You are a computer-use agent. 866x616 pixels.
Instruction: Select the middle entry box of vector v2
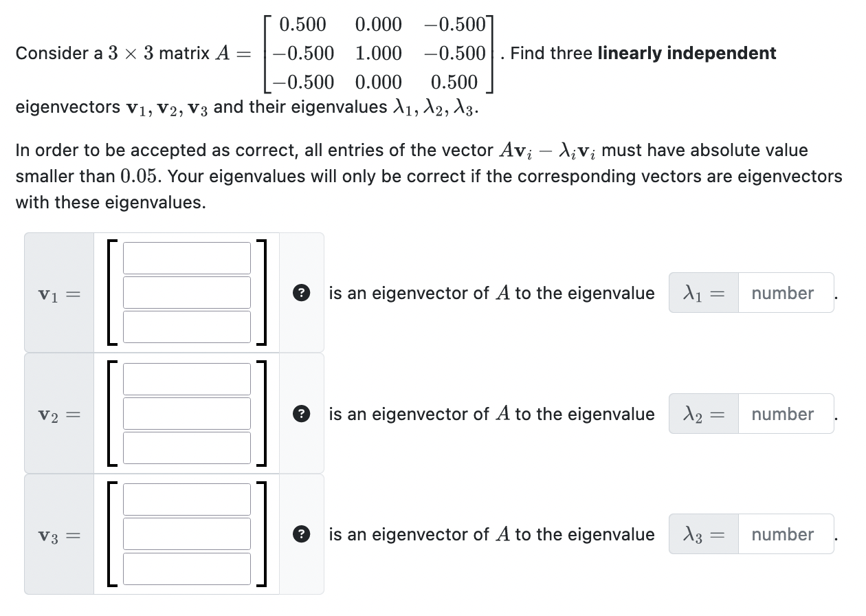pos(186,413)
